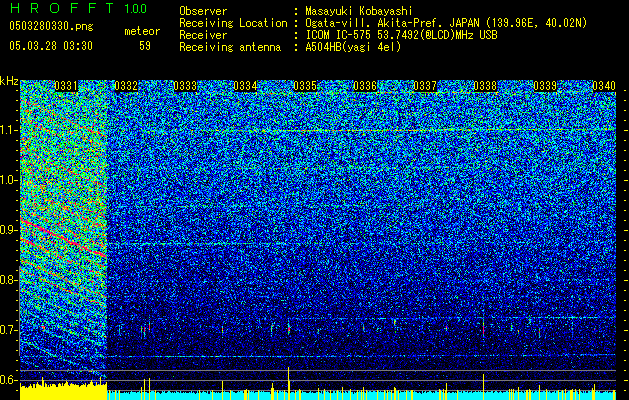Click the Receiving Location label
629x400 pixels.
pyautogui.click(x=233, y=23)
